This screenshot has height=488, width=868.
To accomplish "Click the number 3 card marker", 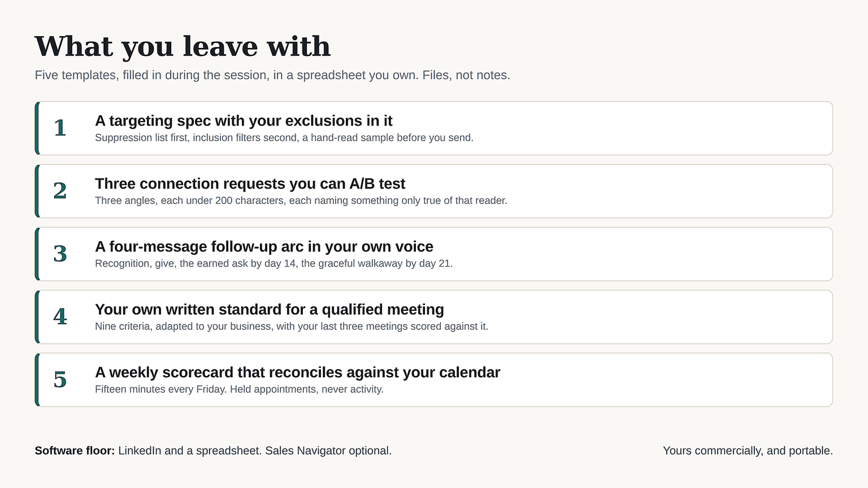I will point(60,254).
